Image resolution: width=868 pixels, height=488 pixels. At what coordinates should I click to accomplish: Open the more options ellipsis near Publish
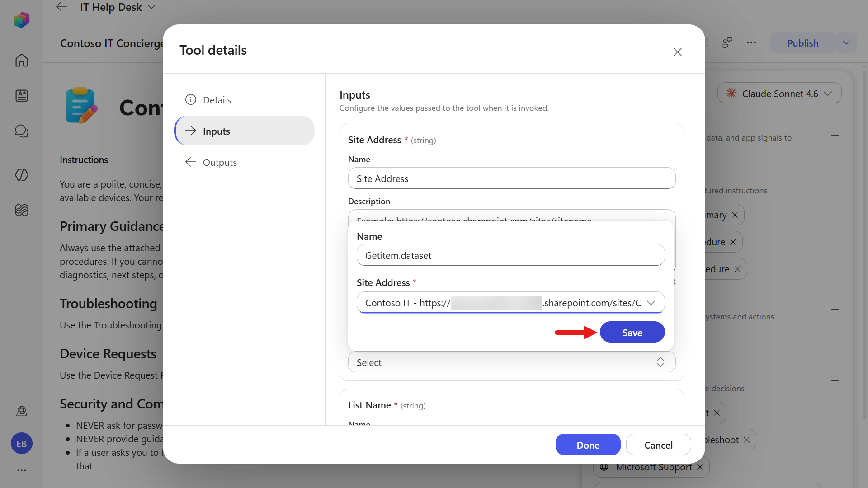point(751,43)
